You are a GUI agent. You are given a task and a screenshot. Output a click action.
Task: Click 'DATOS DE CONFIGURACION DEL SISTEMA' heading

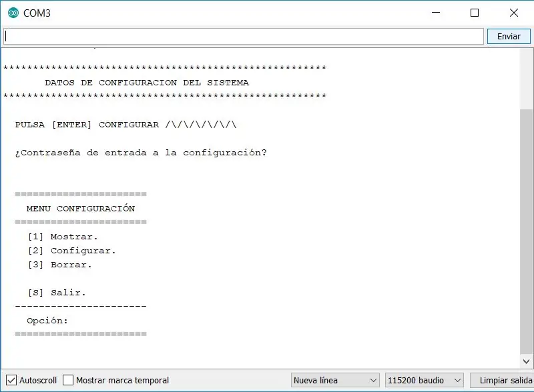pyautogui.click(x=147, y=83)
